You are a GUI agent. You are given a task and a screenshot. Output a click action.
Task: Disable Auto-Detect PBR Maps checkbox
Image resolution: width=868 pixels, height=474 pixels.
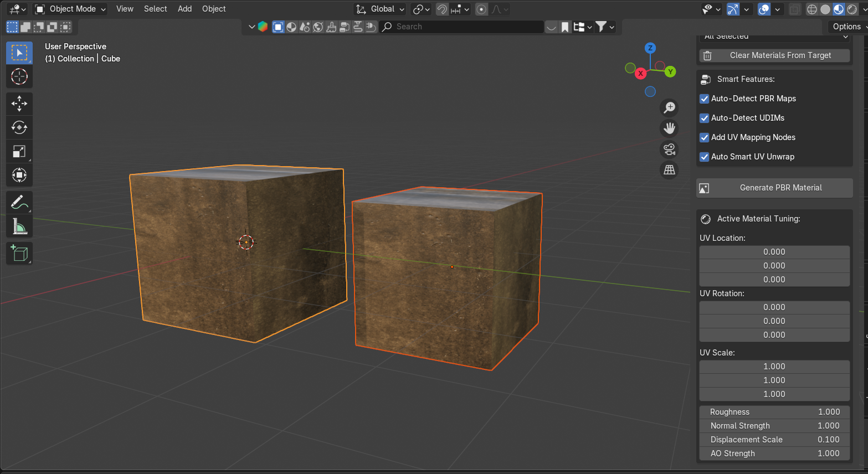point(705,99)
